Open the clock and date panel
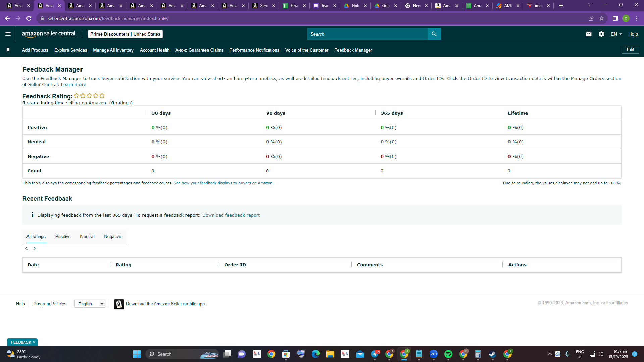 pyautogui.click(x=618, y=354)
